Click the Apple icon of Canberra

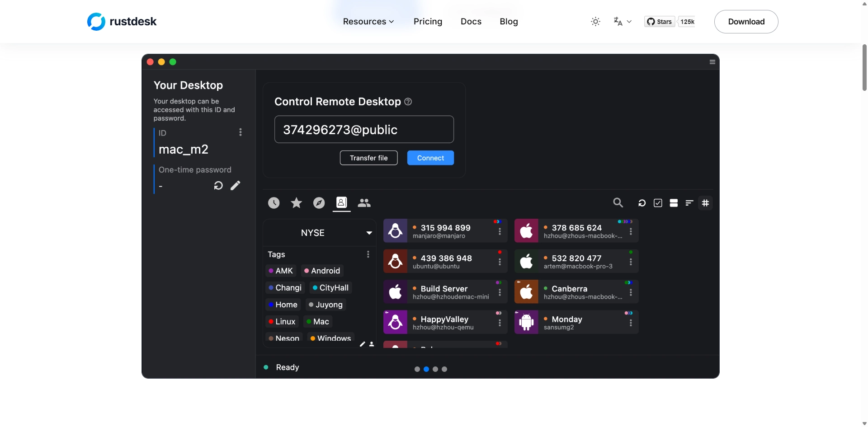point(526,292)
